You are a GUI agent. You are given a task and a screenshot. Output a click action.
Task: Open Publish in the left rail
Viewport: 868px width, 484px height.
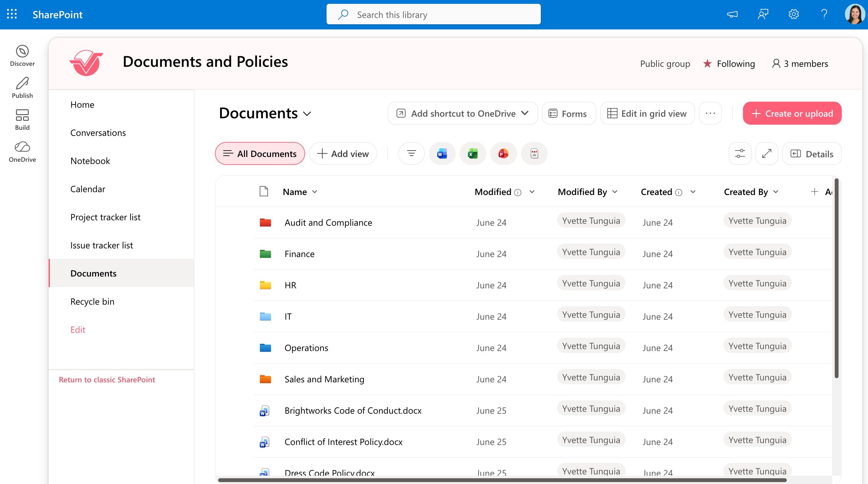pyautogui.click(x=22, y=88)
